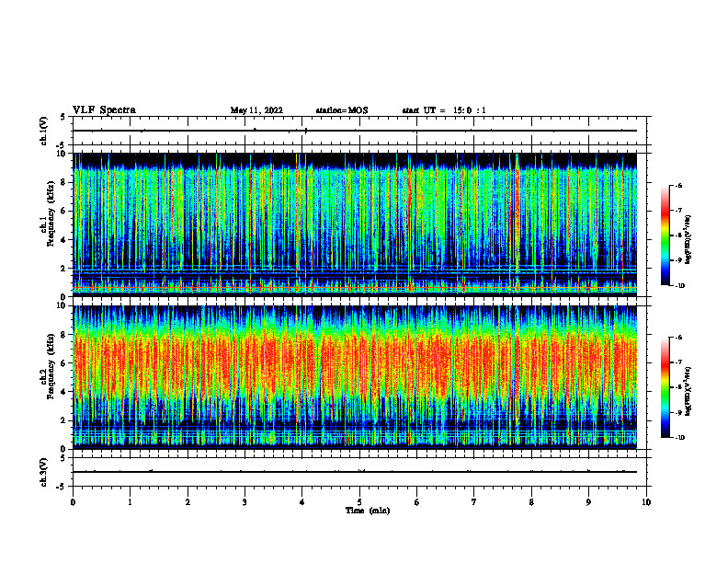Viewport: 728px width, 563px height.
Task: Click the 'start UT = 15:0 :1' text
Action: pyautogui.click(x=444, y=110)
